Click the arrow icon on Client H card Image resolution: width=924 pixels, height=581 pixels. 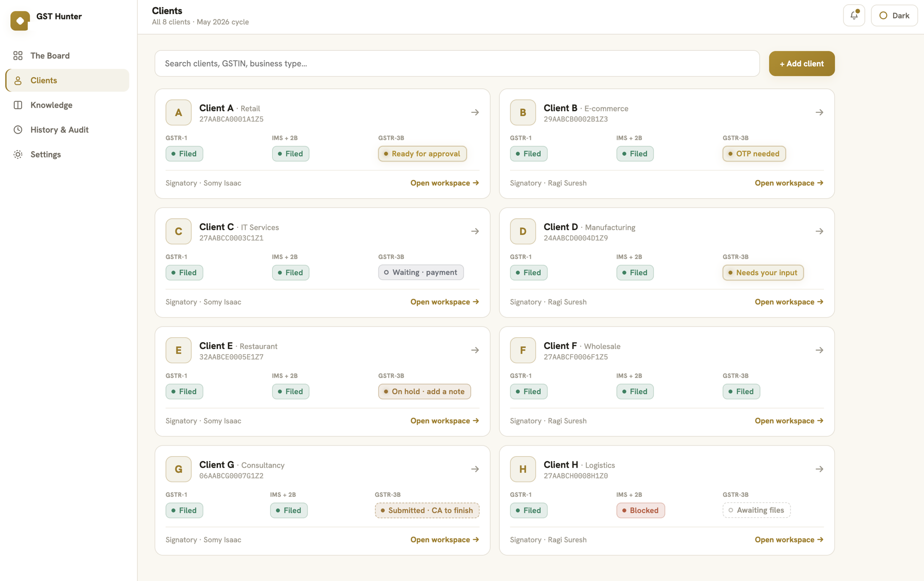tap(819, 469)
